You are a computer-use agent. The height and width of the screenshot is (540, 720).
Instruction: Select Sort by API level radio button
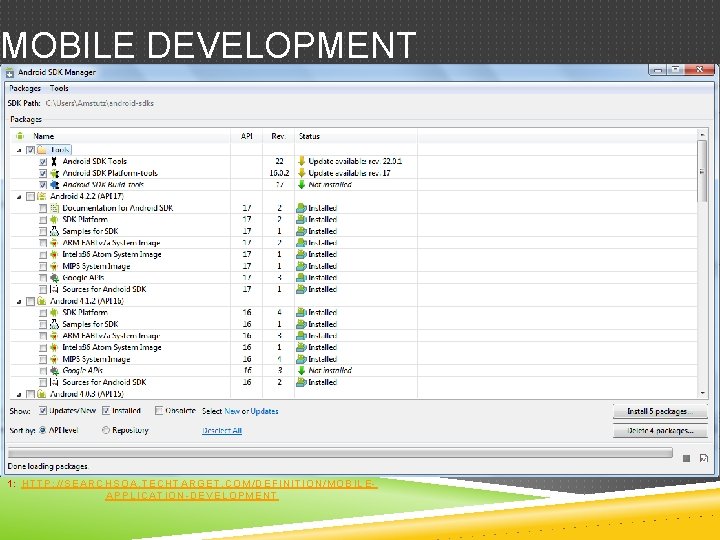pos(42,430)
